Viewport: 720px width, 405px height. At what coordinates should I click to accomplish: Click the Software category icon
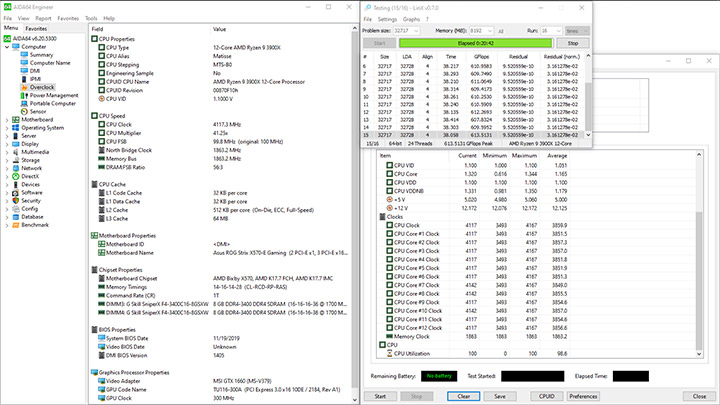tap(16, 192)
